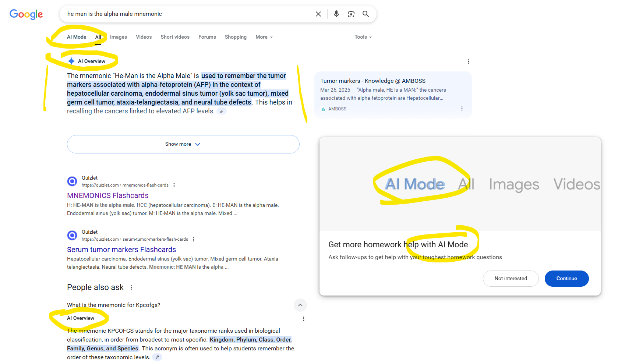Viewport: 625px width, 364px height.
Task: Click link chip after 'taxonomic levels'
Action: pos(157,357)
